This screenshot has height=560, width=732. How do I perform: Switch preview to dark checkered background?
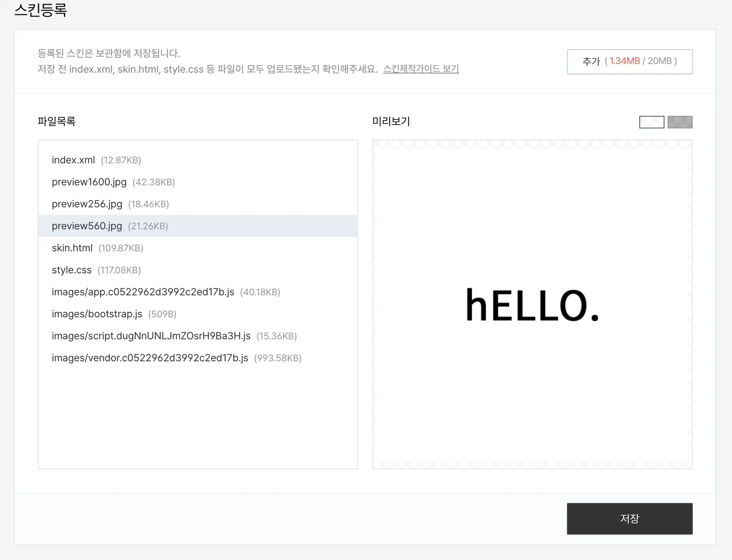[x=680, y=122]
